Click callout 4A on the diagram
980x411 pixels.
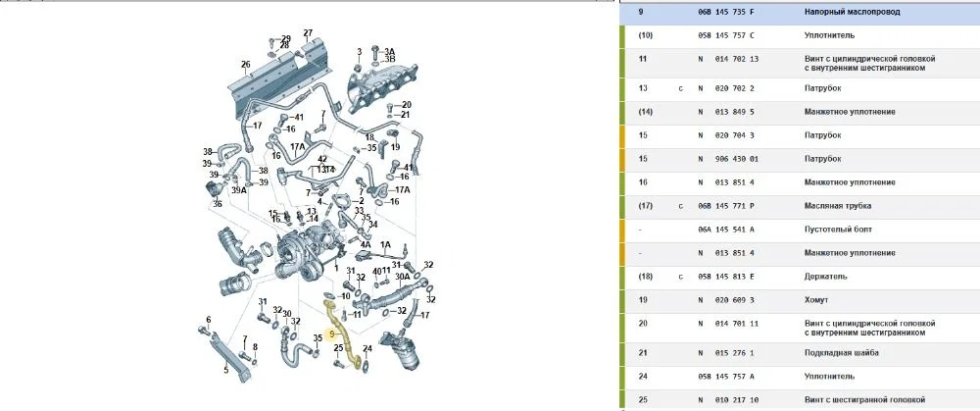365,244
